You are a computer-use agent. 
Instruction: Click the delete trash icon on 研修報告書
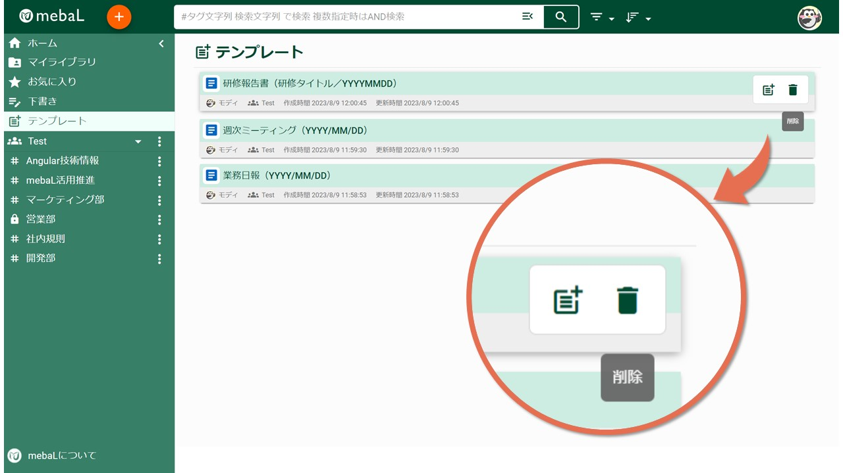793,90
